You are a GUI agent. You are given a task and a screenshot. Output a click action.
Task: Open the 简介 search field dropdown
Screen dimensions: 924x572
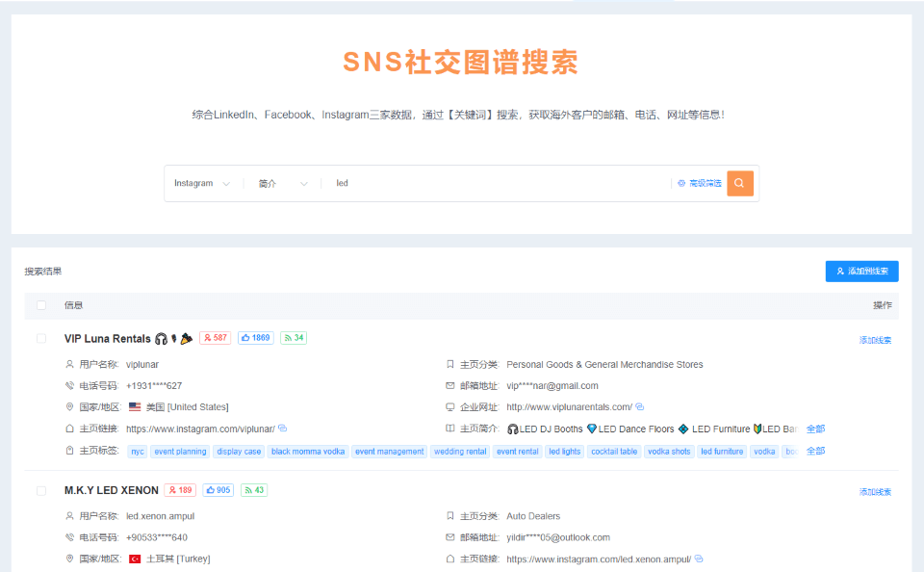pos(283,183)
